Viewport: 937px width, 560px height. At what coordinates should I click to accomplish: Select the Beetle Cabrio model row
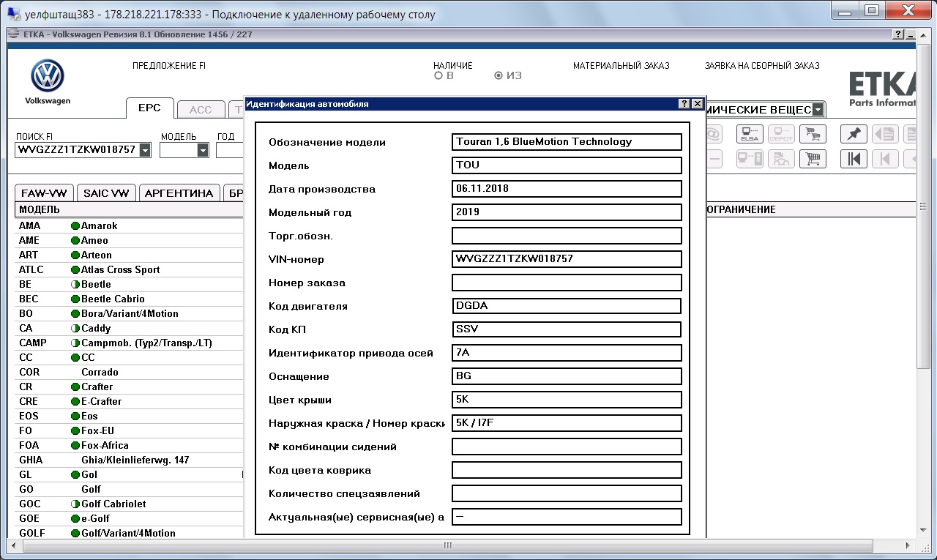[x=130, y=299]
